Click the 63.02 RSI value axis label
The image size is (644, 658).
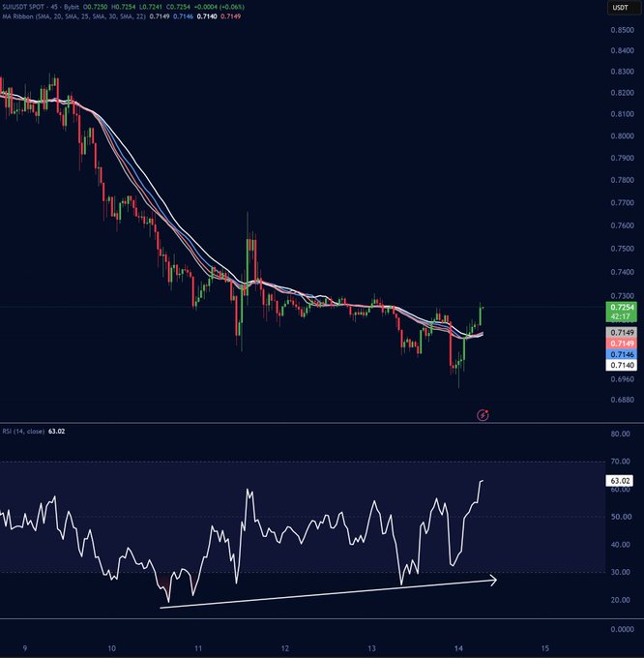(620, 481)
